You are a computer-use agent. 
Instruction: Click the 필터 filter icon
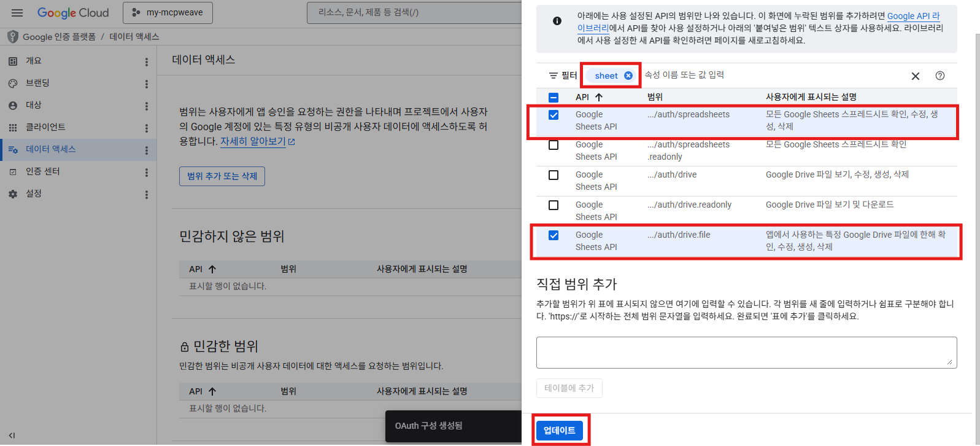coord(554,76)
